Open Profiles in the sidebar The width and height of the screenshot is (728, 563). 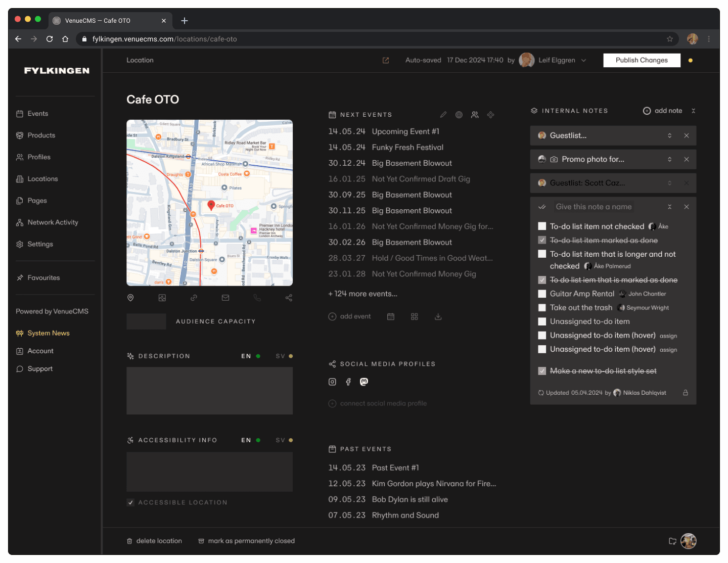(x=33, y=157)
